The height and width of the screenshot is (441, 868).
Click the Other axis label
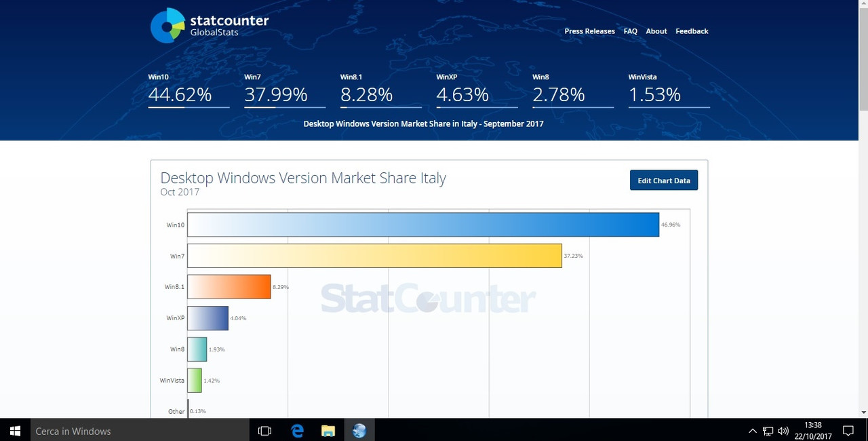[176, 412]
